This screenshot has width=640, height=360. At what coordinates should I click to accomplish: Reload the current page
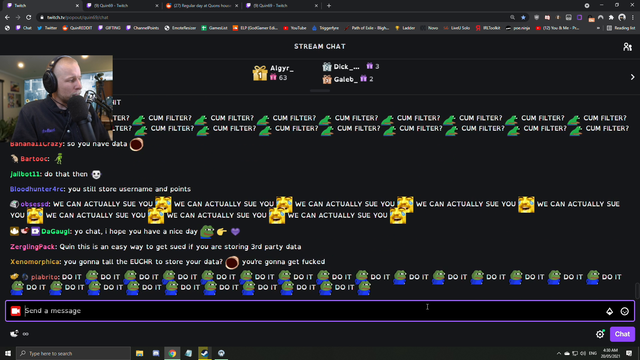tap(29, 18)
